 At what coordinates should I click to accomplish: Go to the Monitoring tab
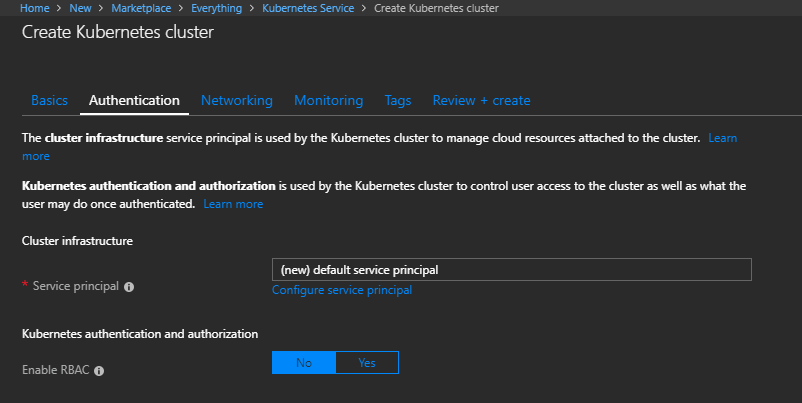point(329,100)
